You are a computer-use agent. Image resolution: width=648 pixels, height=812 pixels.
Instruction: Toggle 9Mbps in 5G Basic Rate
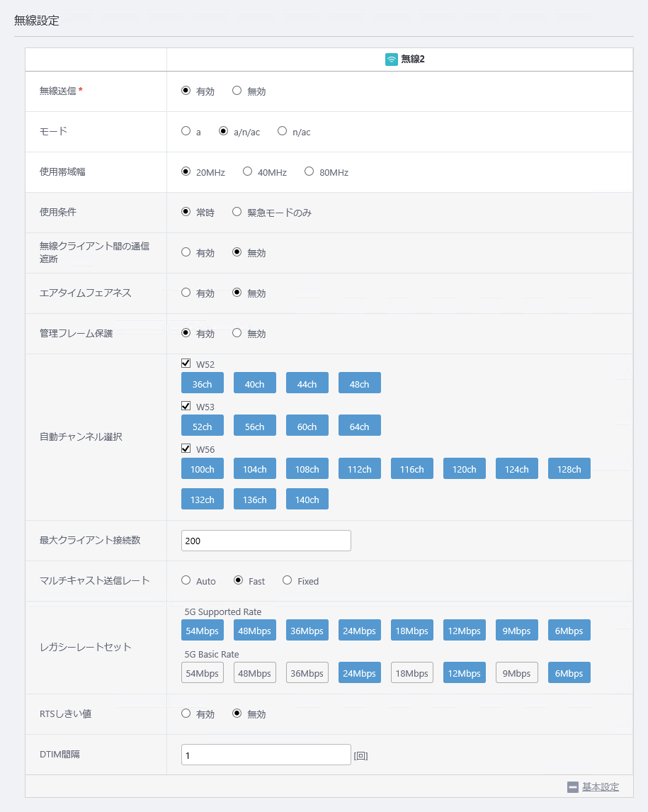[516, 672]
